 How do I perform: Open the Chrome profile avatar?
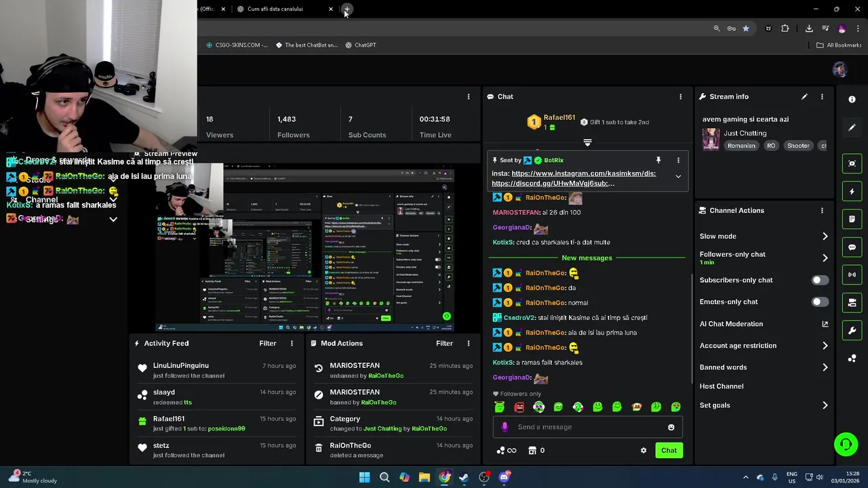click(842, 28)
